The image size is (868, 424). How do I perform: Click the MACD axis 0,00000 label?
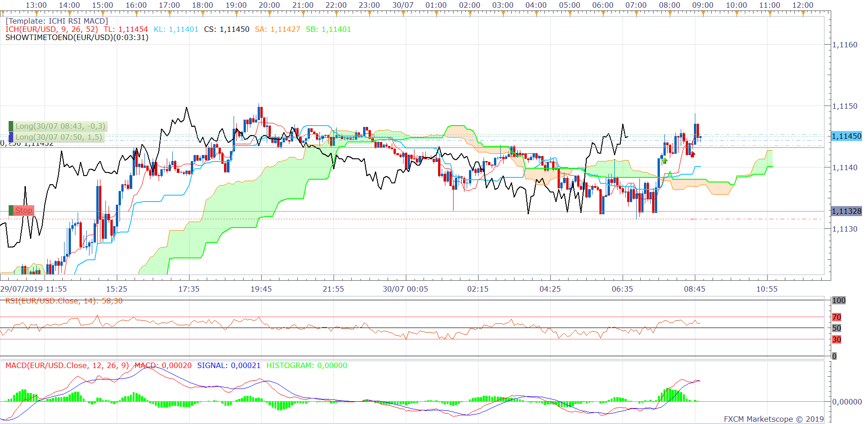click(847, 402)
